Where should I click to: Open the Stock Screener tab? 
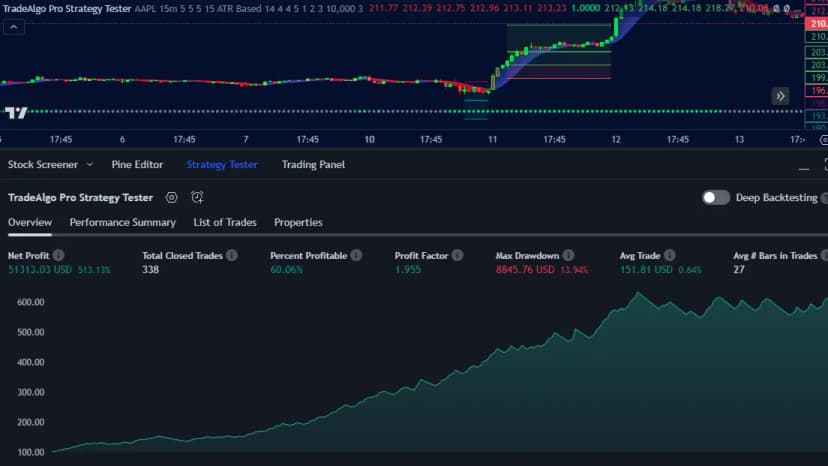43,164
